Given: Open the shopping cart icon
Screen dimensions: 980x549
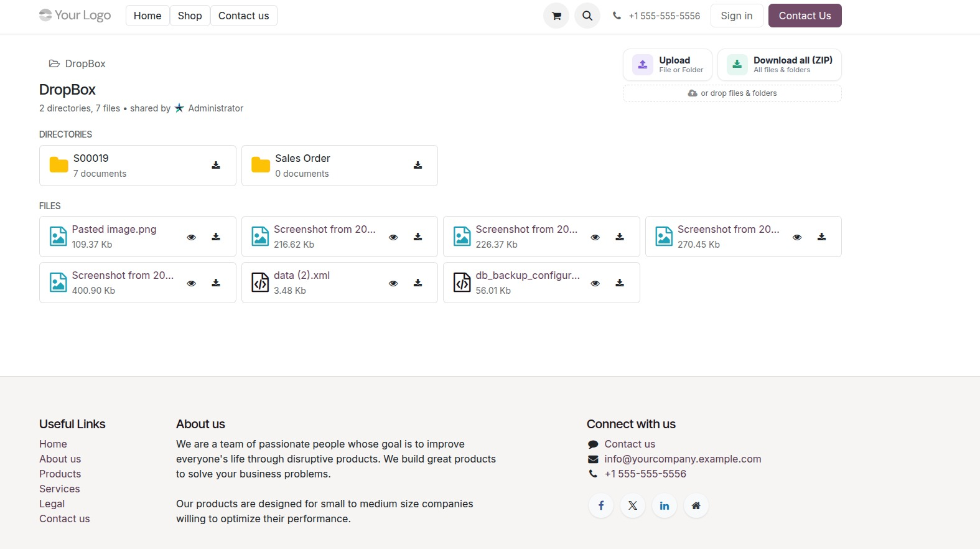Looking at the screenshot, I should 556,16.
